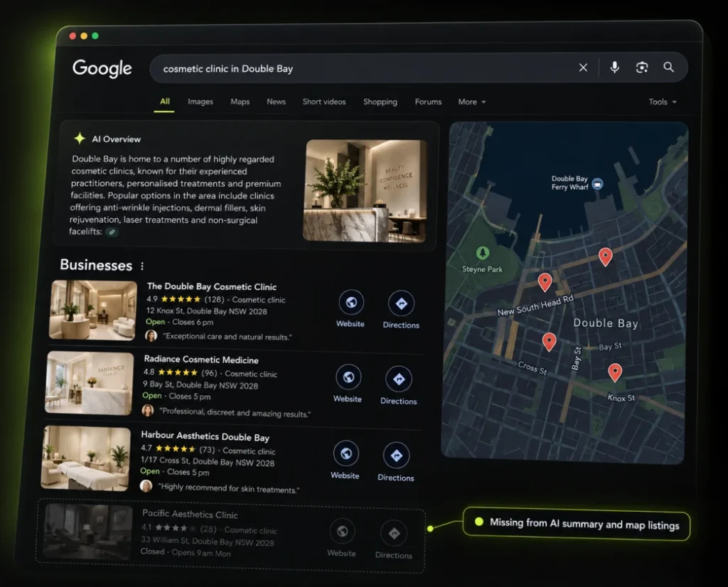Switch to the Images tab
The height and width of the screenshot is (587, 728).
[200, 101]
